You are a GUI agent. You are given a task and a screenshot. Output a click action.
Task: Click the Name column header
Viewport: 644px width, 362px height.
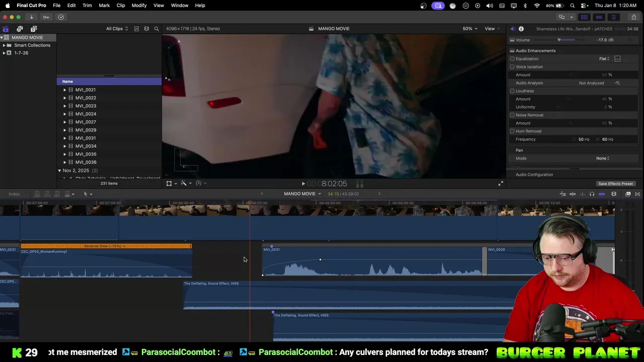click(x=109, y=81)
